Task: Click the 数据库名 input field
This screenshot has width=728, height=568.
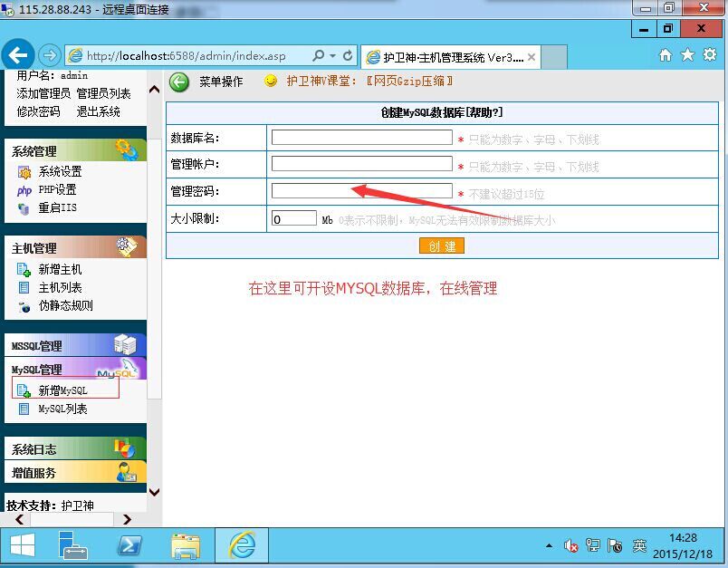Action: click(x=361, y=138)
